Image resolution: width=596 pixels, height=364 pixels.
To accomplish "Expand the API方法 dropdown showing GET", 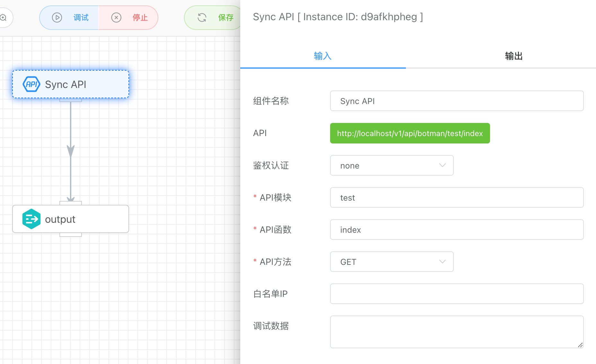I will click(x=391, y=262).
